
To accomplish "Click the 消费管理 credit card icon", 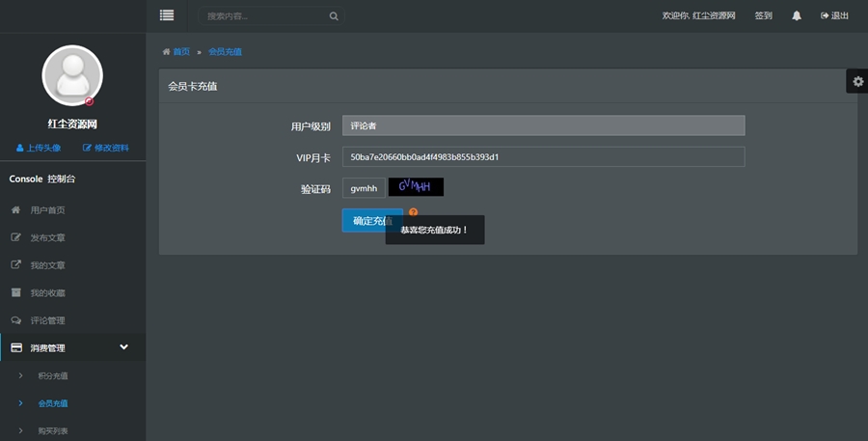I will (x=16, y=348).
